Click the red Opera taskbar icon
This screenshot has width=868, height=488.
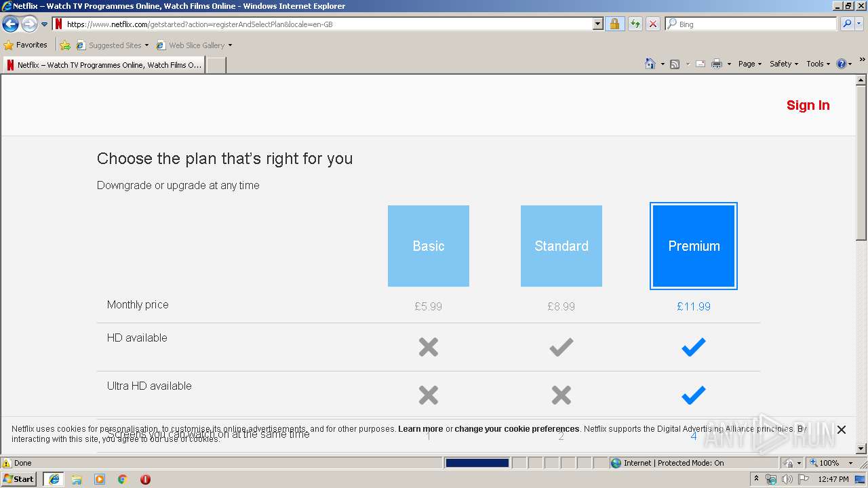[x=145, y=479]
